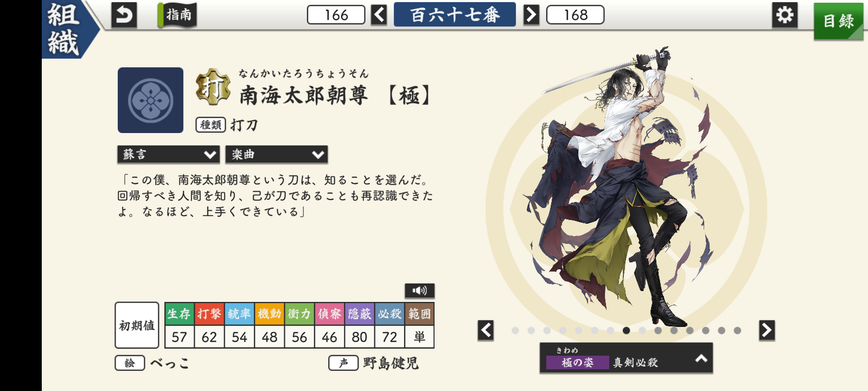Image resolution: width=868 pixels, height=391 pixels.
Task: Select the active dark illustration page dot
Action: click(627, 330)
